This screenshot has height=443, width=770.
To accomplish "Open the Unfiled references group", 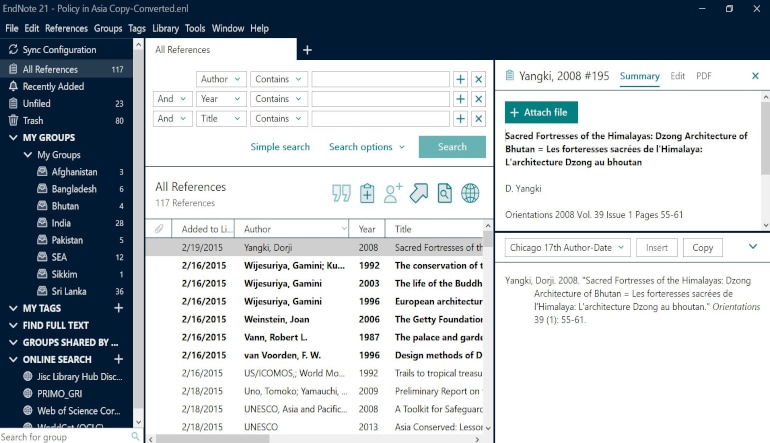I will pos(66,104).
